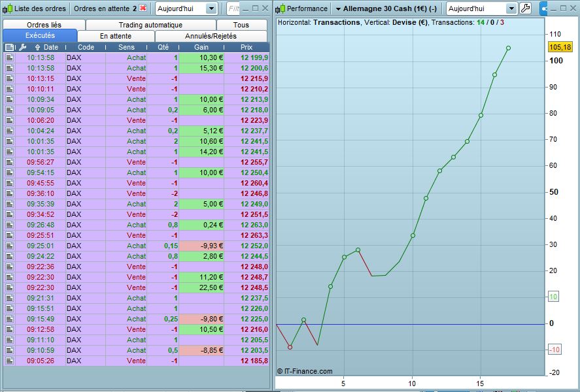Image resolution: width=580 pixels, height=392 pixels.
Task: Click the filter input field in orders list
Action: tap(232, 8)
